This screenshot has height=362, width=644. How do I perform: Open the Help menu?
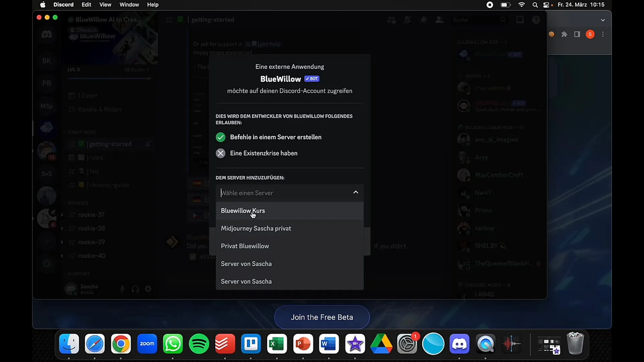(153, 5)
